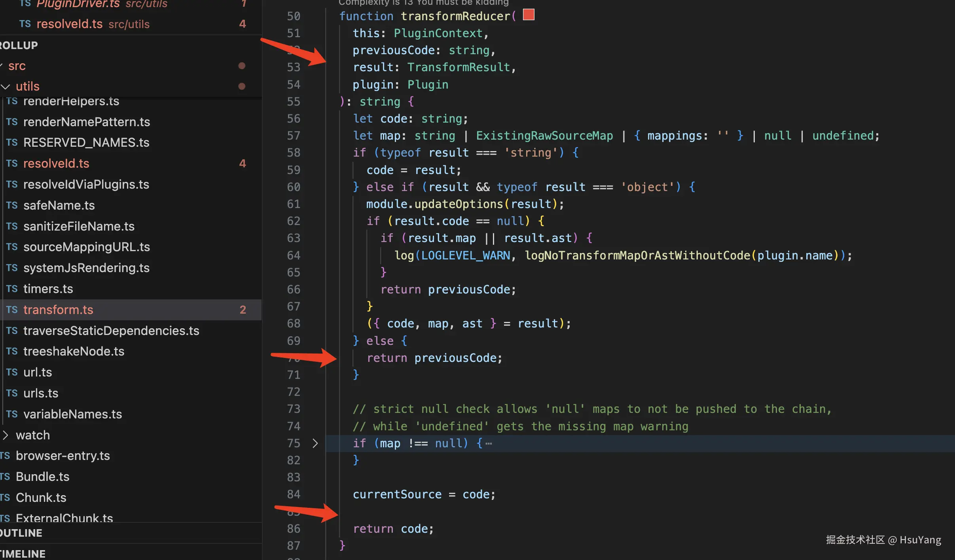Click TS icon next to resolveId.ts in utils

[x=12, y=163]
